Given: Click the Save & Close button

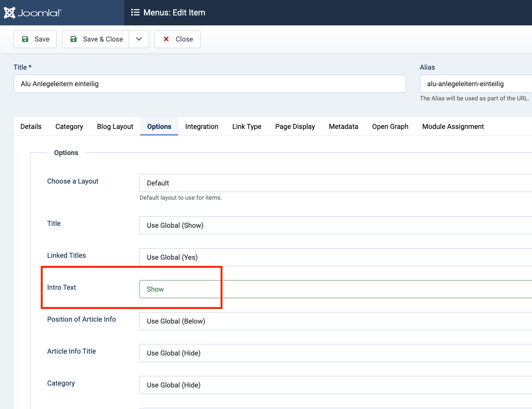Looking at the screenshot, I should coord(95,39).
